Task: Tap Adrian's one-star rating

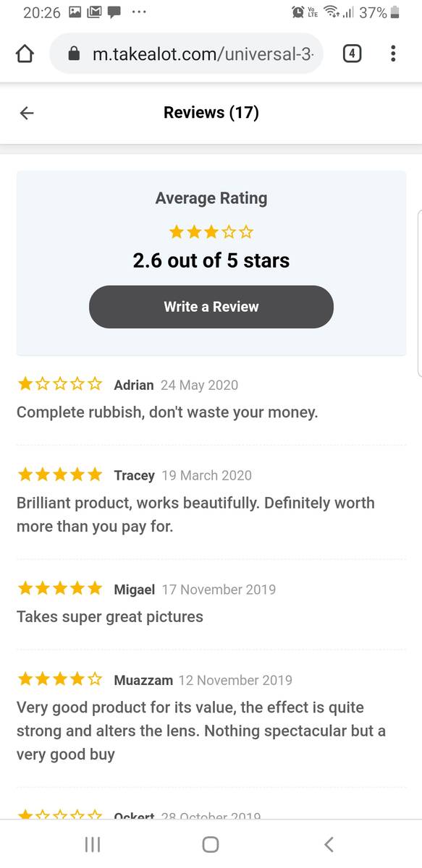Action: pyautogui.click(x=60, y=384)
